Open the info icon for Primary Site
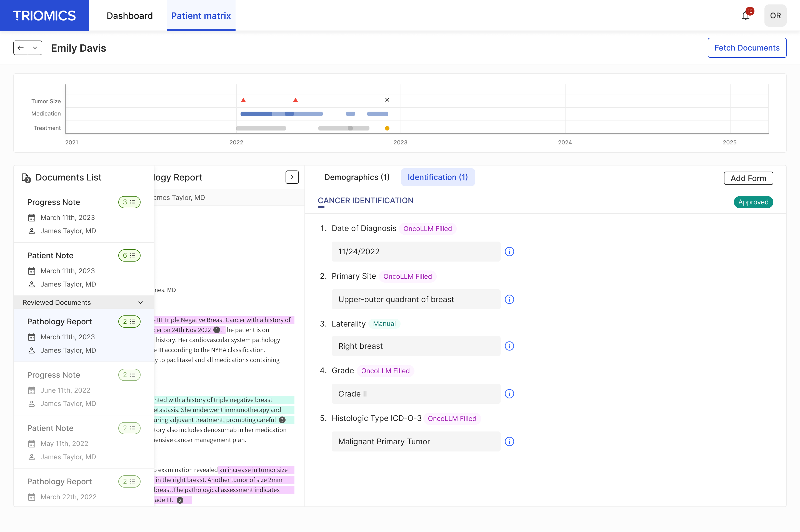 (x=509, y=299)
